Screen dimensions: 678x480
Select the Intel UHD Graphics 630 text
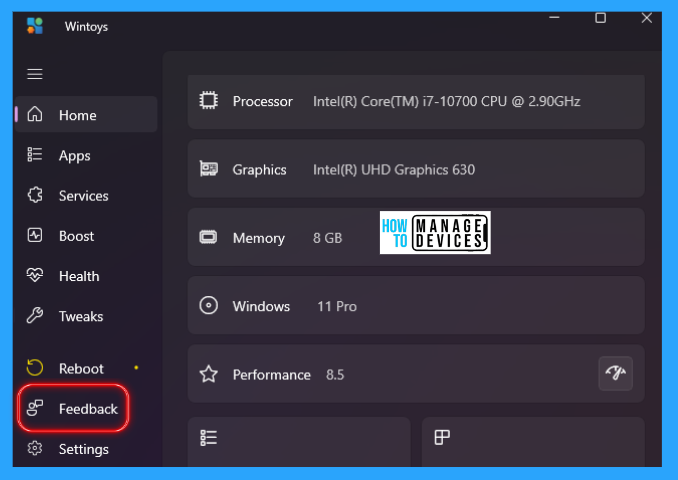[x=393, y=170]
